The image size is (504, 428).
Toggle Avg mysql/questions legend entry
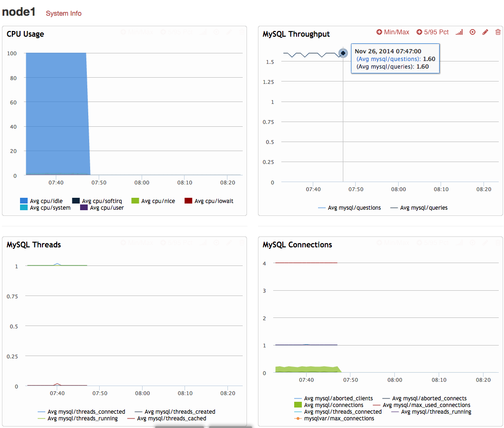click(x=354, y=208)
